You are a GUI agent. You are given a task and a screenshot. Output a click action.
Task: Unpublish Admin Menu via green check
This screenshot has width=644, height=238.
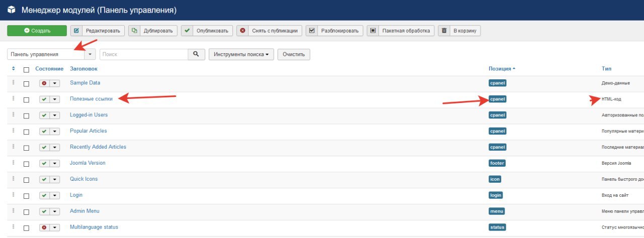click(44, 212)
